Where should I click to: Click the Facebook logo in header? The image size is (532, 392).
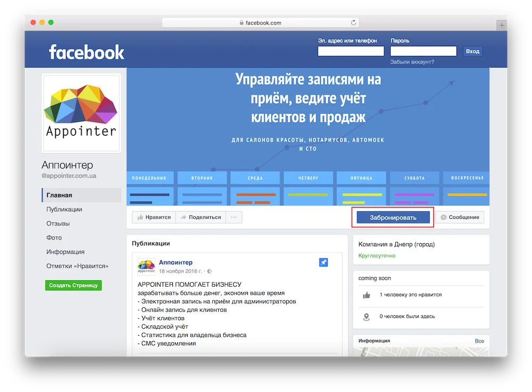87,52
